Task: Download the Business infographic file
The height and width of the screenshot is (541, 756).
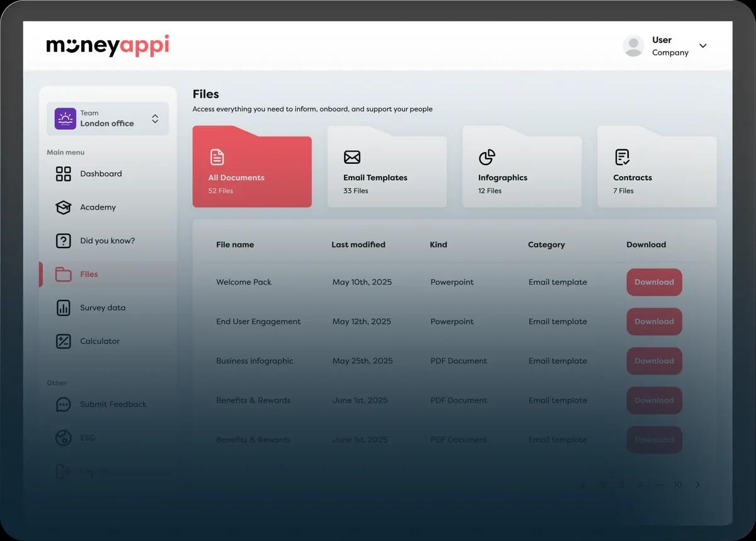Action: [654, 361]
